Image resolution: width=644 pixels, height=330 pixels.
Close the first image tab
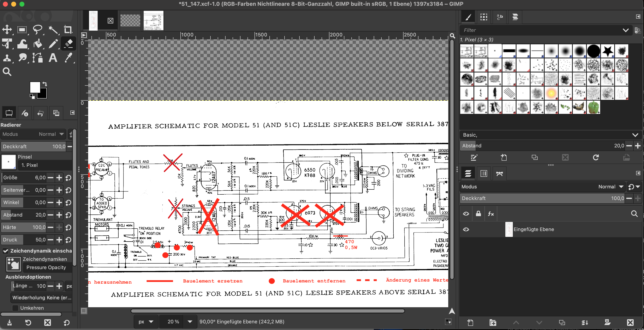point(110,20)
